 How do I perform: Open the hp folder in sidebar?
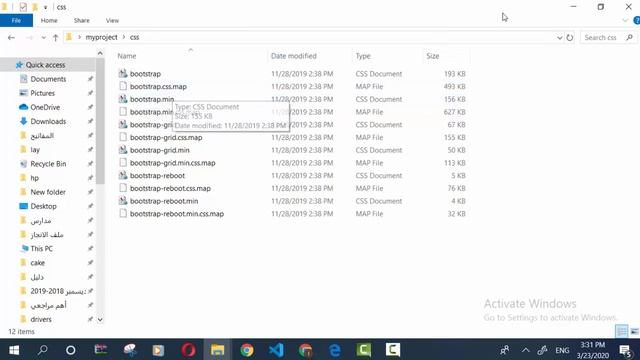[x=34, y=178]
